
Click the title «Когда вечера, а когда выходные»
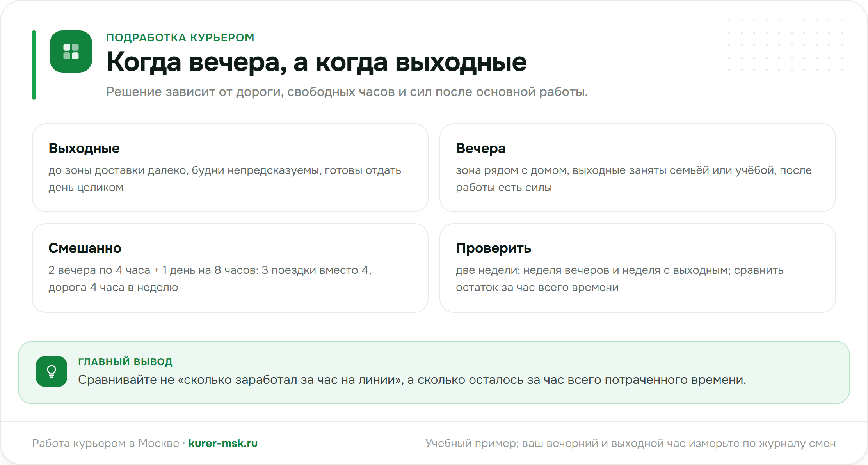(x=317, y=62)
